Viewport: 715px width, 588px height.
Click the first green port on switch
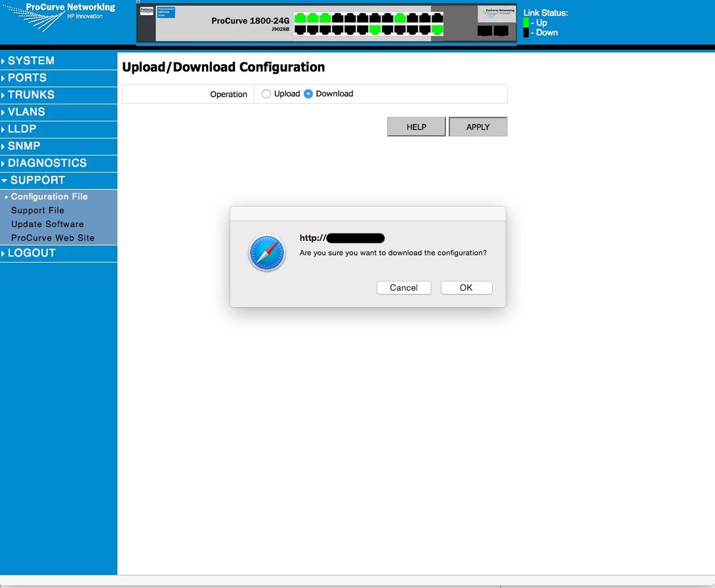(x=300, y=18)
